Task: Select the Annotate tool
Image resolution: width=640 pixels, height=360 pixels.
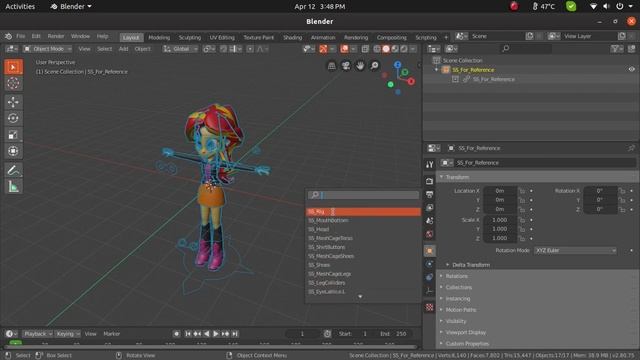Action: coord(13,170)
